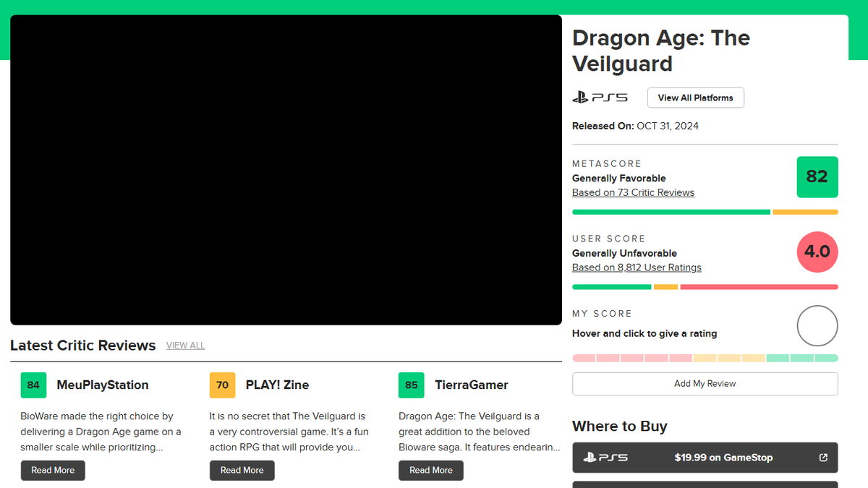Viewport: 868px width, 488px height.
Task: Click the black video player area
Action: coord(286,170)
